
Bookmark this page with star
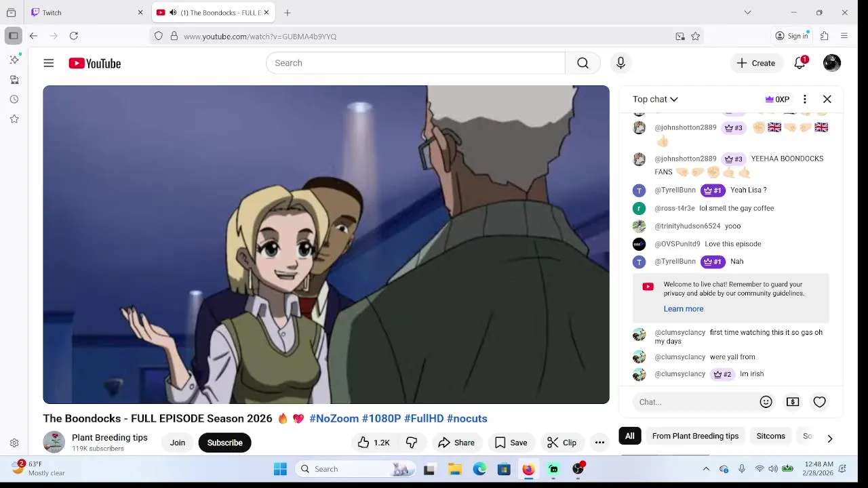tap(695, 36)
